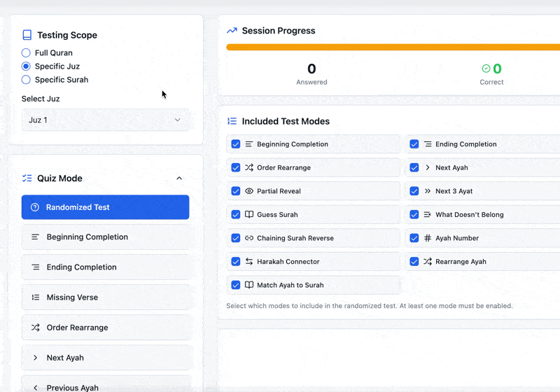Viewport: 560px width, 392px height.
Task: Click the link icon for Chaining Surah Reverse
Action: [x=249, y=238]
